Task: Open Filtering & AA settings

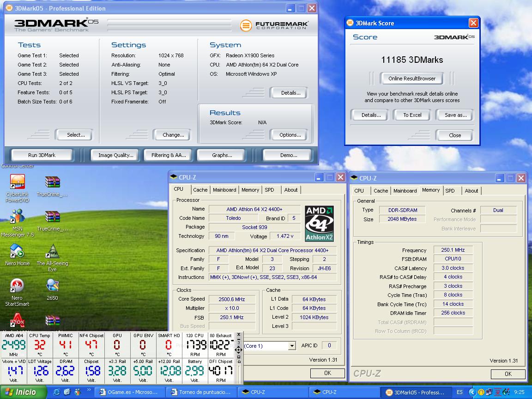Action: click(169, 155)
